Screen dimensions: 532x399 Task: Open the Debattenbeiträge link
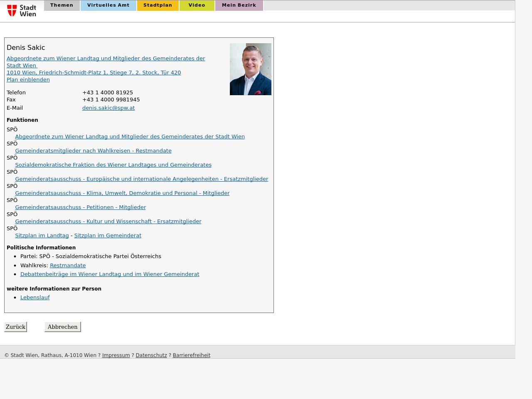(110, 274)
